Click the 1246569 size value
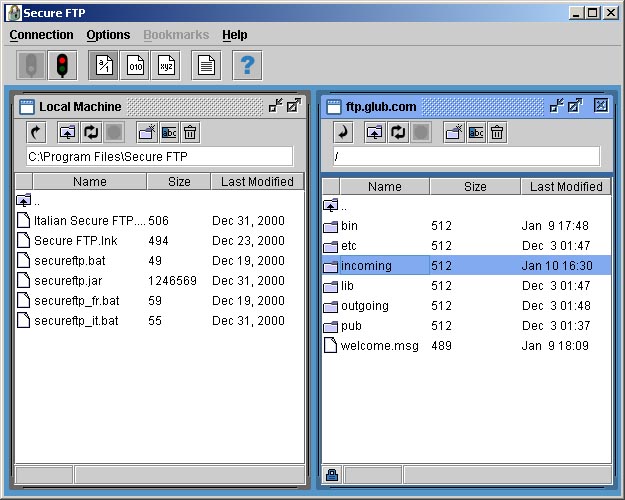 click(173, 281)
